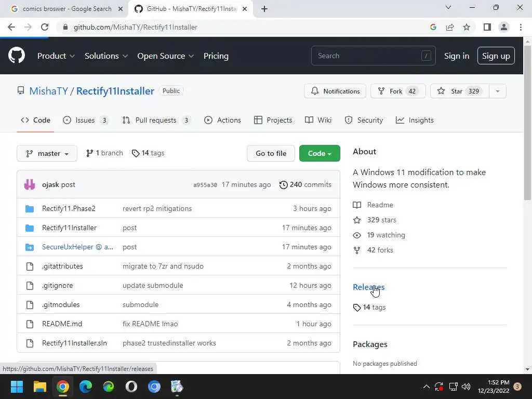This screenshot has height=399, width=532.
Task: Open the master branch selector
Action: click(47, 153)
